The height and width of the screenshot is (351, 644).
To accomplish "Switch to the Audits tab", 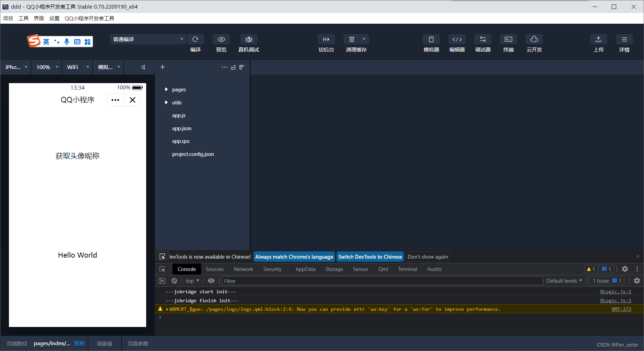I will 434,269.
